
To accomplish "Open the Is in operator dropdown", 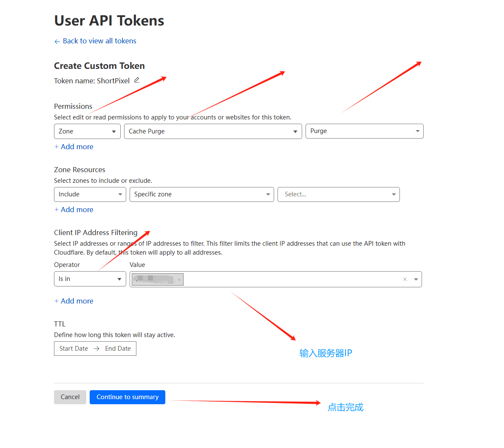I will pos(90,279).
